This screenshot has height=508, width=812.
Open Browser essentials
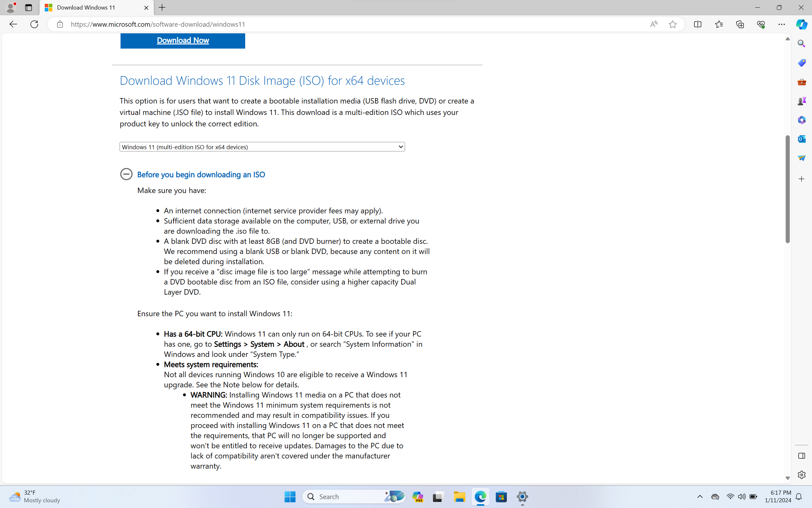coord(761,24)
